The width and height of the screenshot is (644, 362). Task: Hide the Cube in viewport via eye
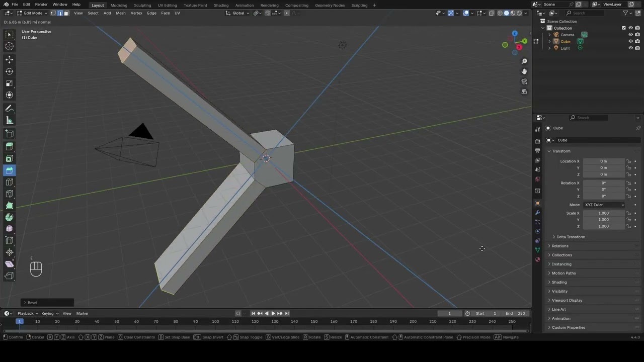pos(630,41)
